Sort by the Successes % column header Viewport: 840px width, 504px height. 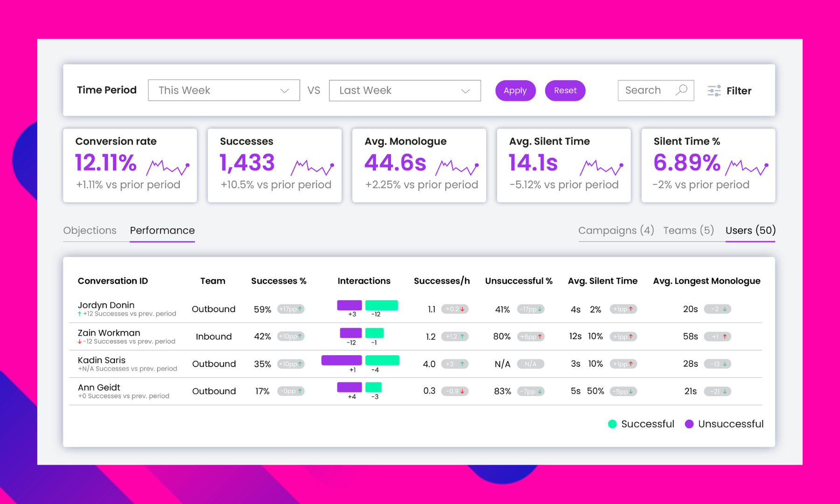click(279, 281)
